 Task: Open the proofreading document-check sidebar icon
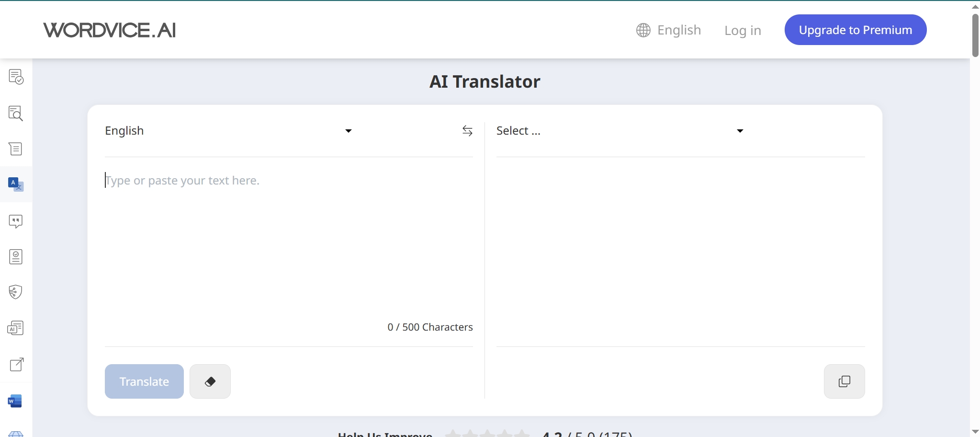tap(16, 77)
